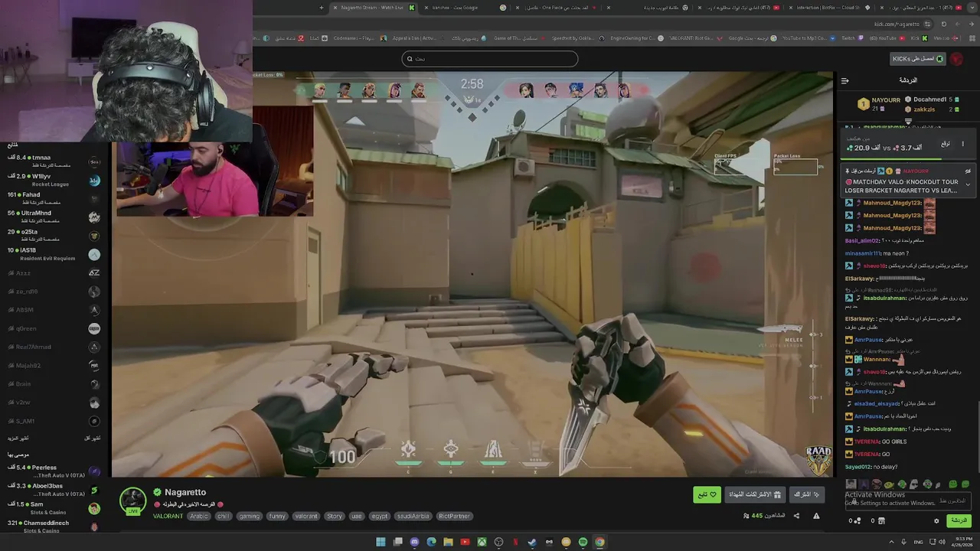Image resolution: width=980 pixels, height=551 pixels.
Task: Click the taskbar volume icon
Action: pos(942,542)
